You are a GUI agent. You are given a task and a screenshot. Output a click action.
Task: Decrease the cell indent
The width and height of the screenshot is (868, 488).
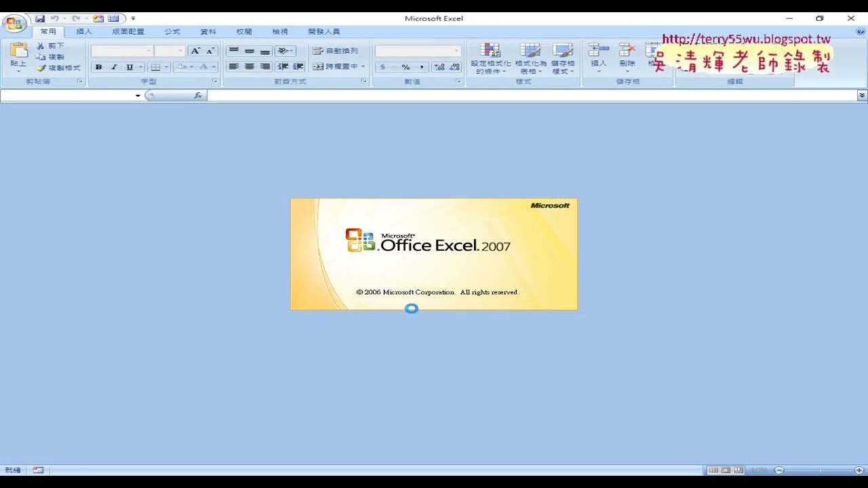[283, 66]
